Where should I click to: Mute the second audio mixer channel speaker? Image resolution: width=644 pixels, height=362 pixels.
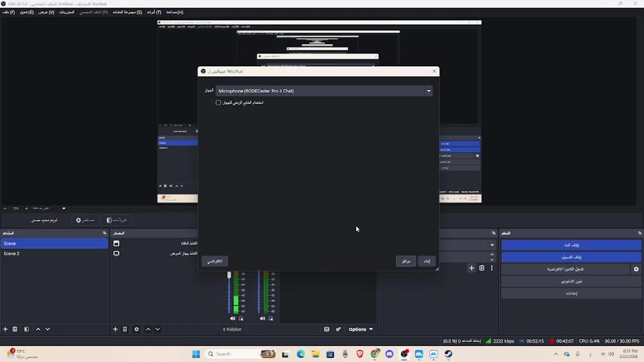tap(263, 318)
